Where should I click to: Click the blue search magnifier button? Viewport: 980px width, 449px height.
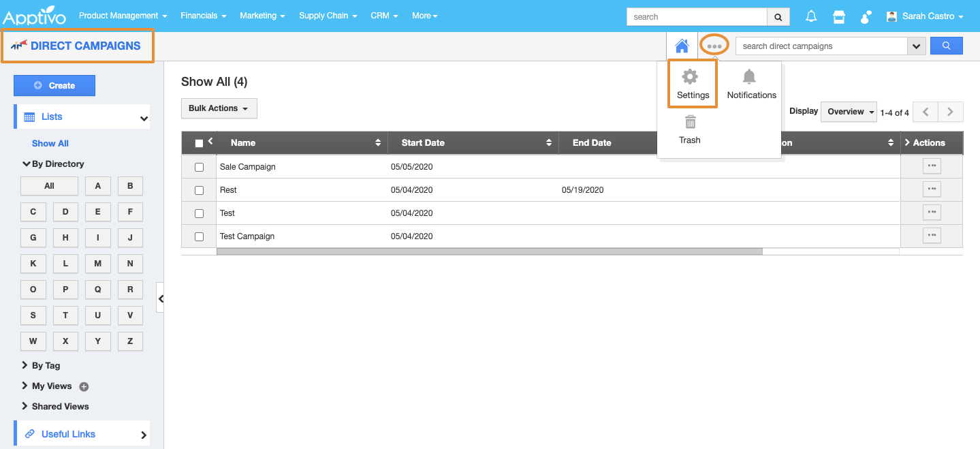point(946,46)
